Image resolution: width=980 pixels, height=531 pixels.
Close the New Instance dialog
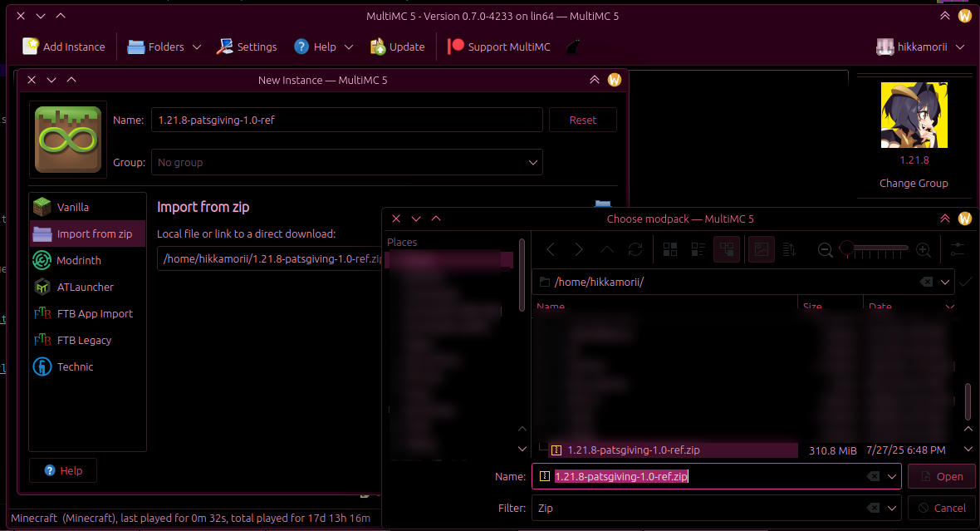(32, 80)
